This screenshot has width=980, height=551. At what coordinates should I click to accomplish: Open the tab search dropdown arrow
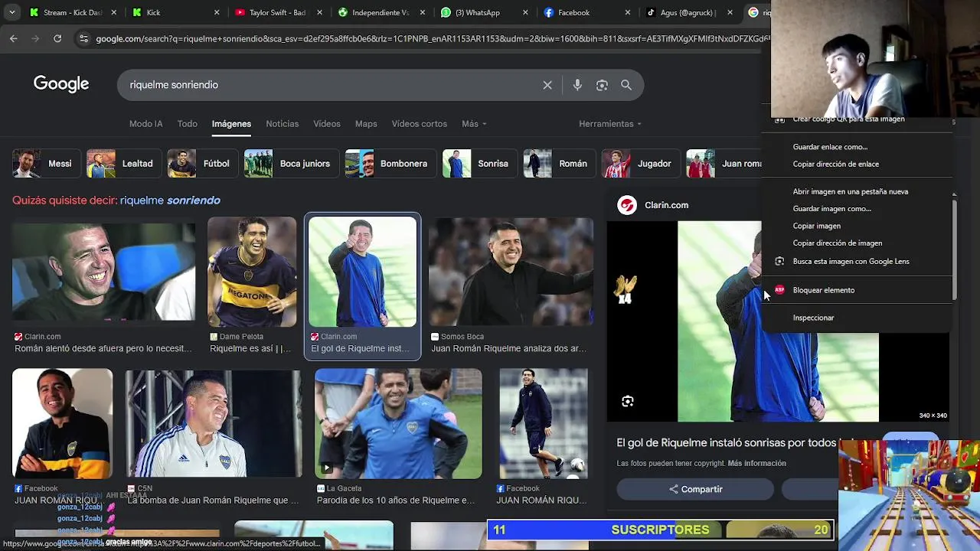click(x=11, y=12)
